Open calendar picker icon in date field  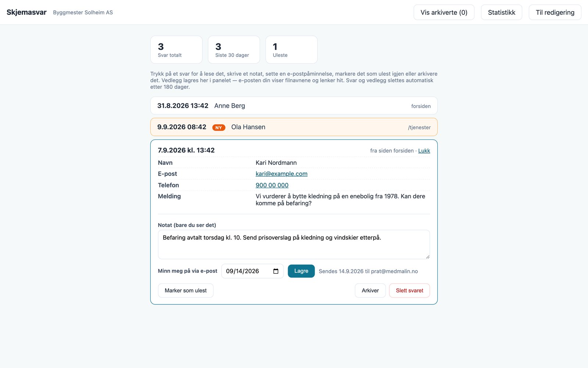(276, 271)
